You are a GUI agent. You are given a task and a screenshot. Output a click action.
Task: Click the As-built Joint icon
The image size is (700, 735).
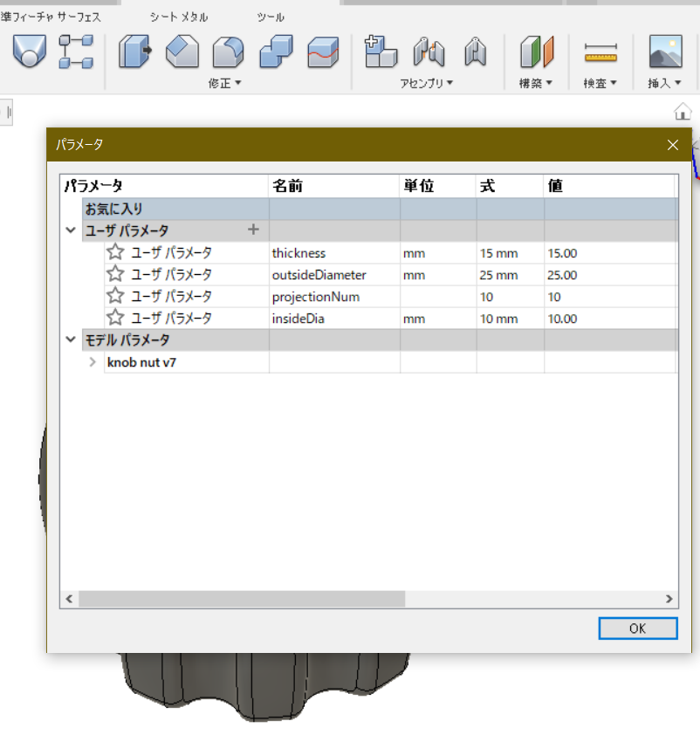475,52
